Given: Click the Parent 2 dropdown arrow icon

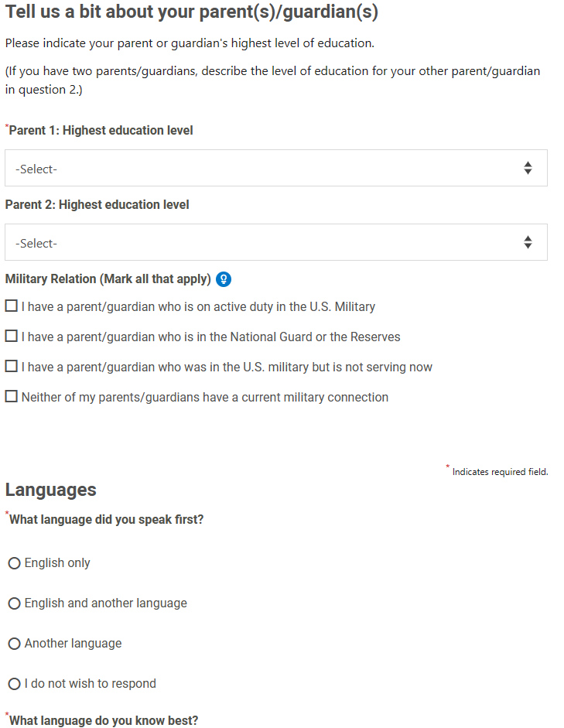Looking at the screenshot, I should (x=528, y=242).
